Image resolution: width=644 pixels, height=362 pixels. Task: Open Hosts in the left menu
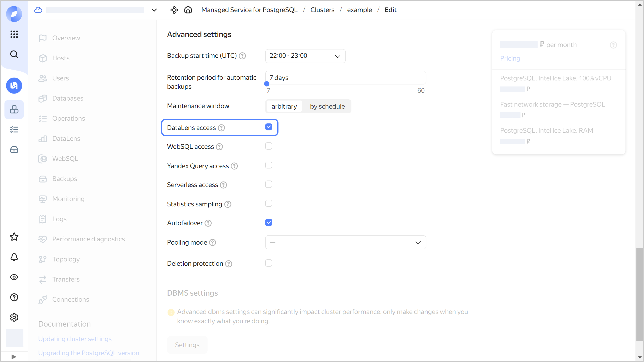[61, 58]
